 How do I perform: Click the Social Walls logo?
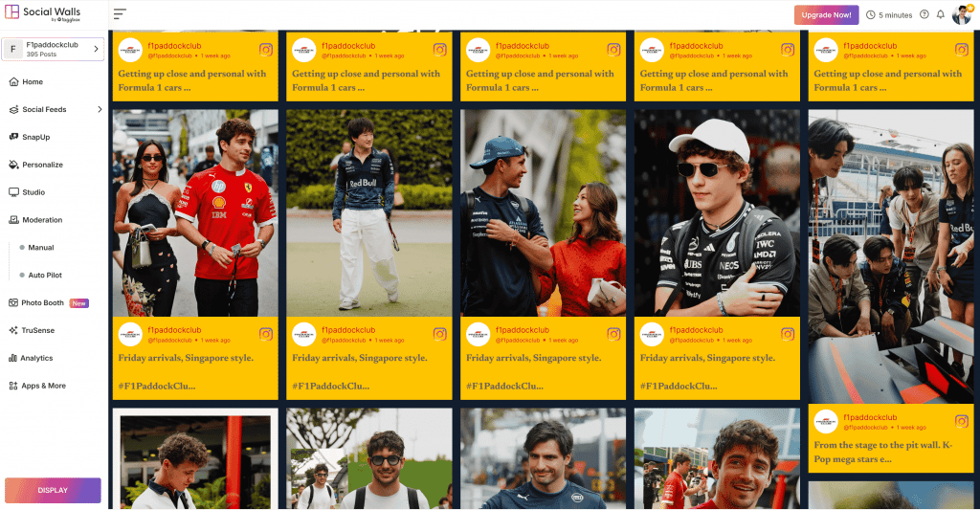[x=43, y=13]
